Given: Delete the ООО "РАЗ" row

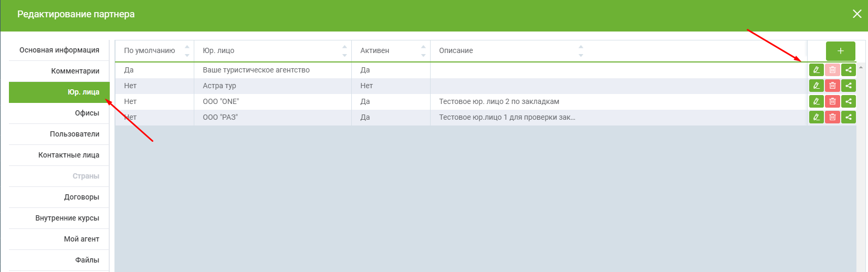Looking at the screenshot, I should [832, 117].
